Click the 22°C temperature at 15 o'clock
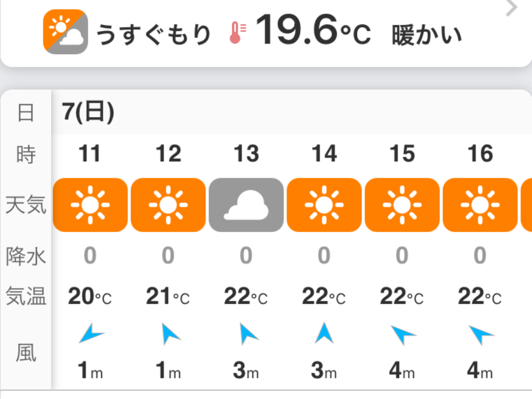Viewport: 532px width, 399px height. [402, 297]
